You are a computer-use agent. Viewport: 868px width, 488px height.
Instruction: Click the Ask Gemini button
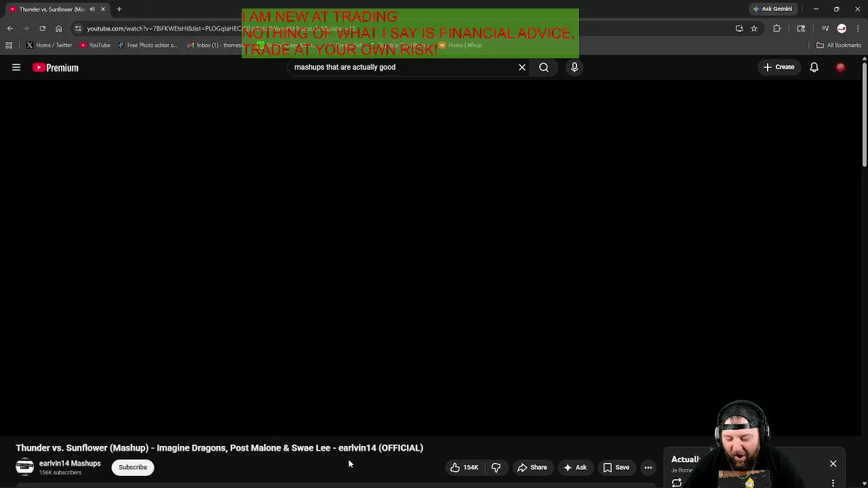tap(772, 9)
